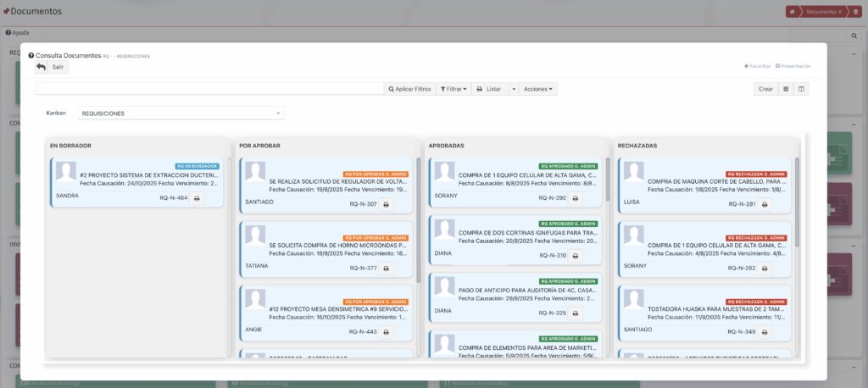The height and width of the screenshot is (388, 868).
Task: Click the Salir button
Action: (x=58, y=67)
